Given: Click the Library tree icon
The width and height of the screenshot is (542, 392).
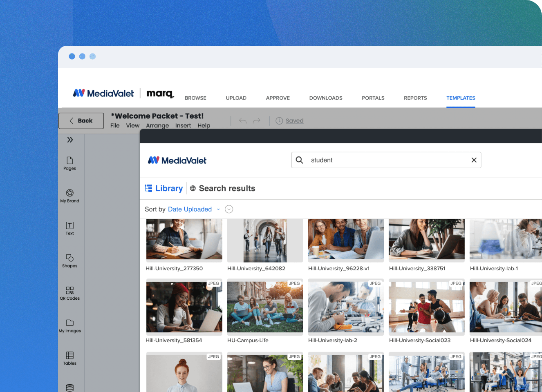Looking at the screenshot, I should [x=148, y=188].
